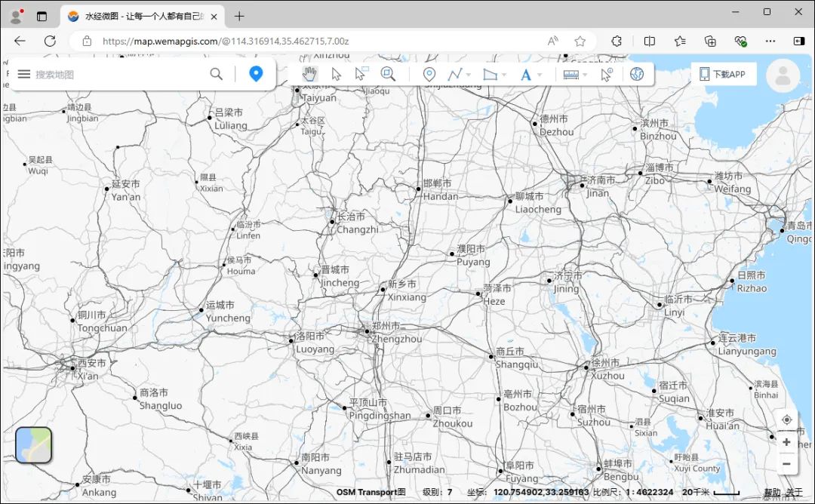This screenshot has height=504, width=815.
Task: Click the locate-me crosshair button
Action: (x=787, y=419)
